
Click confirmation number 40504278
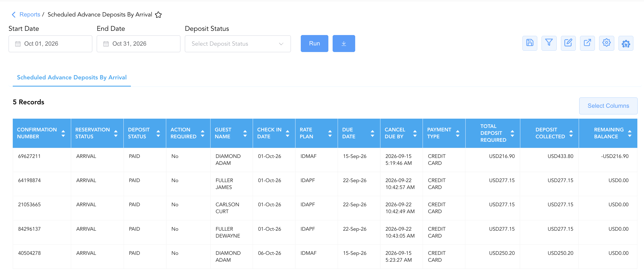[29, 253]
